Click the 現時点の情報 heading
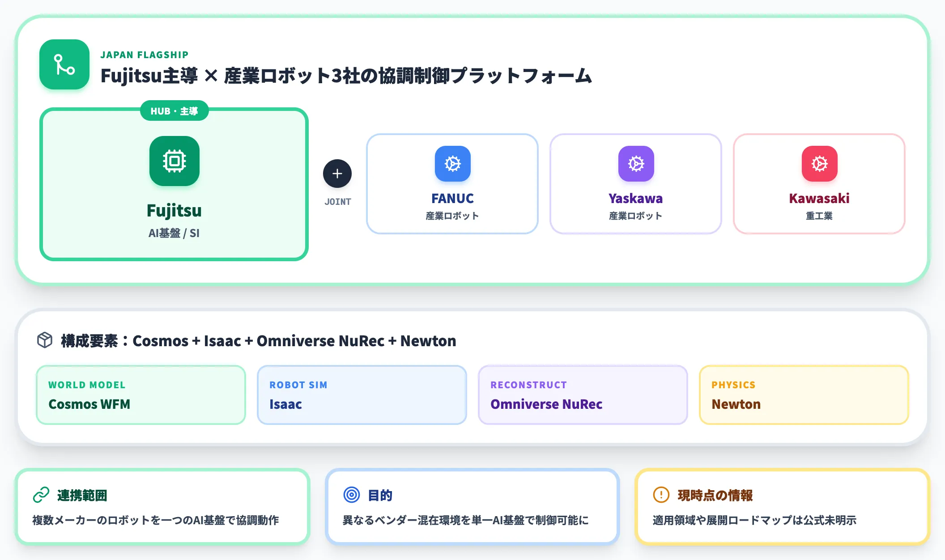945x560 pixels. pos(715,495)
